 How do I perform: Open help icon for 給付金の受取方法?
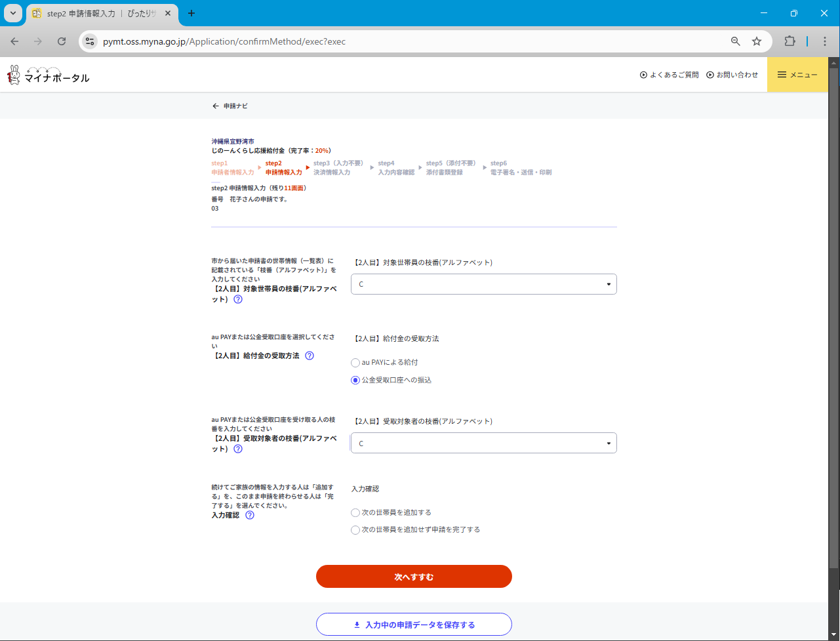(x=310, y=356)
